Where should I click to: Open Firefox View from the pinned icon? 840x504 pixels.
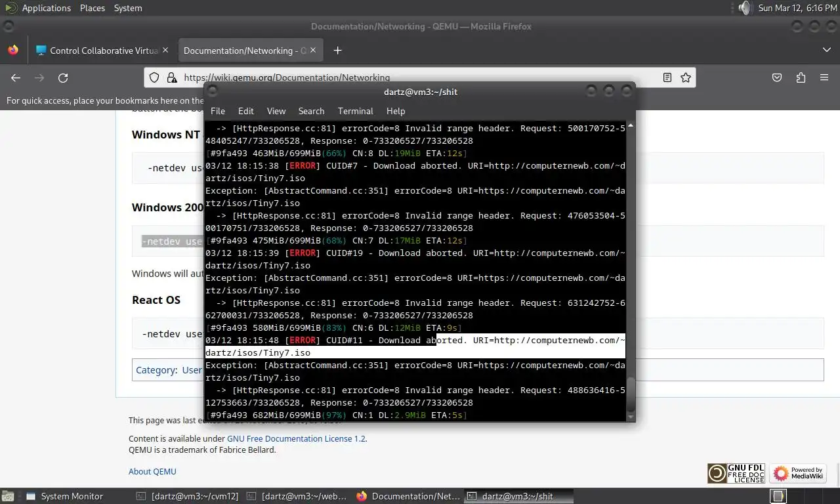13,51
